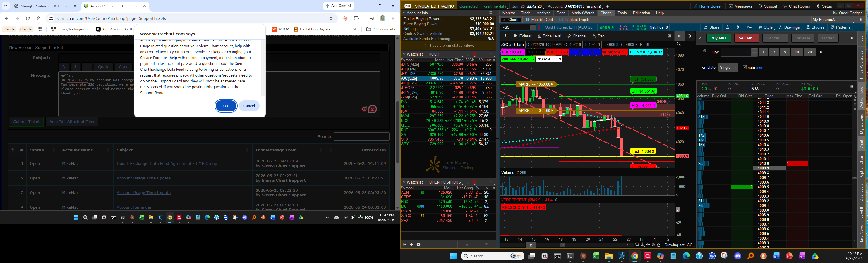Switch to the Product Depth subtab
This screenshot has width=868, height=263.
(x=574, y=20)
